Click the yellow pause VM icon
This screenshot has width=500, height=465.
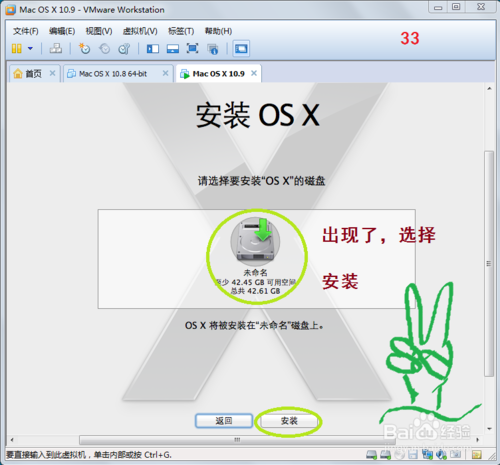(17, 49)
